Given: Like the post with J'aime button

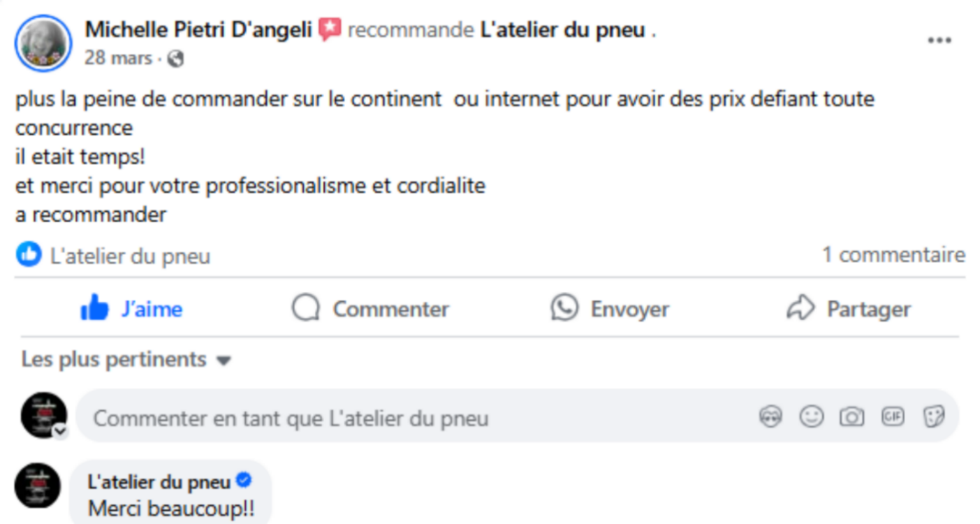Looking at the screenshot, I should (x=131, y=308).
